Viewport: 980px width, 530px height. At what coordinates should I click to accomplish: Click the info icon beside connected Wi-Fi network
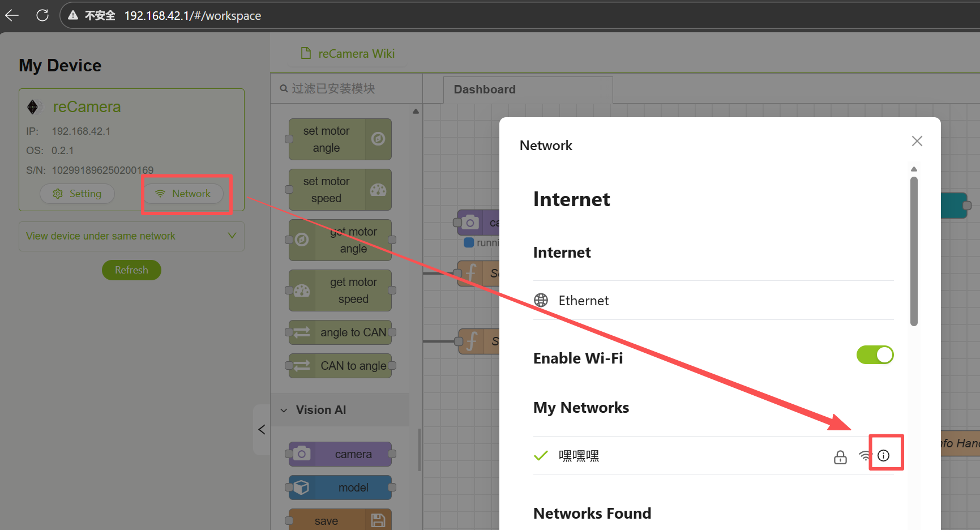pos(883,456)
